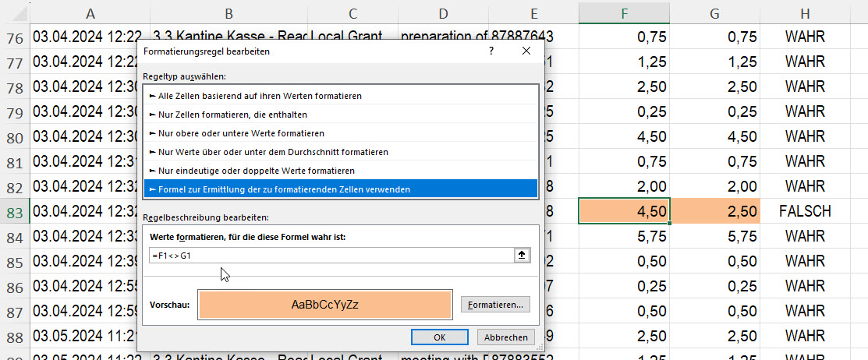Click the orange AaBbCcYyZz preview swatch
This screenshot has width=868, height=360.
(x=325, y=305)
